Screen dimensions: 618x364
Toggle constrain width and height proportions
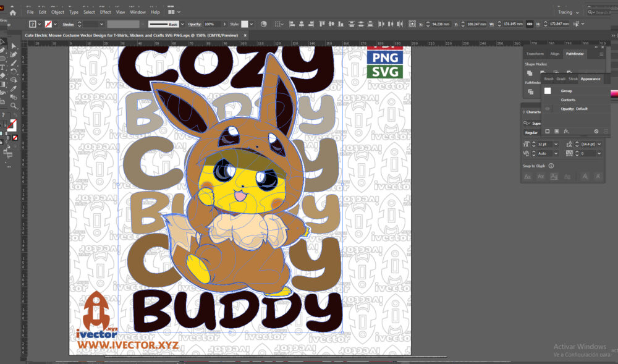coord(530,24)
